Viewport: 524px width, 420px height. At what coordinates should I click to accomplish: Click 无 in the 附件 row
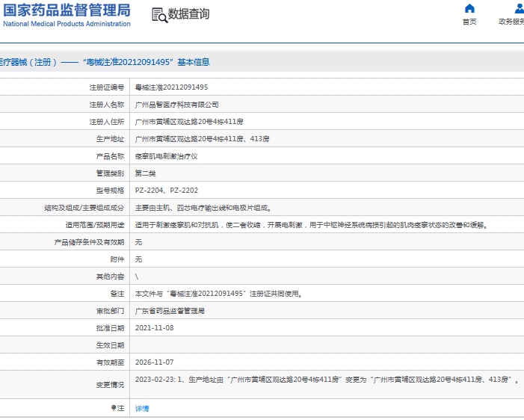[x=138, y=259]
